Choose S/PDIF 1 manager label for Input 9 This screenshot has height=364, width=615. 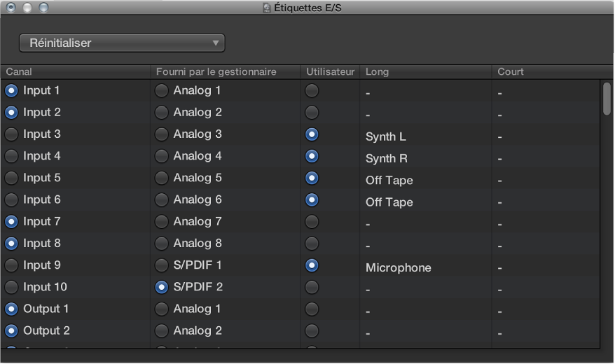point(162,265)
